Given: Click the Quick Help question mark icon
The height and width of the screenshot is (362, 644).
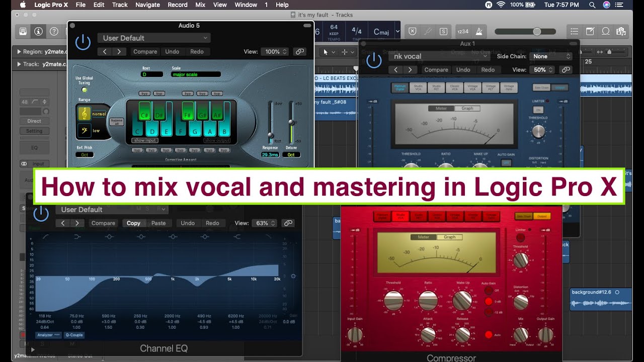Looking at the screenshot, I should (x=54, y=31).
